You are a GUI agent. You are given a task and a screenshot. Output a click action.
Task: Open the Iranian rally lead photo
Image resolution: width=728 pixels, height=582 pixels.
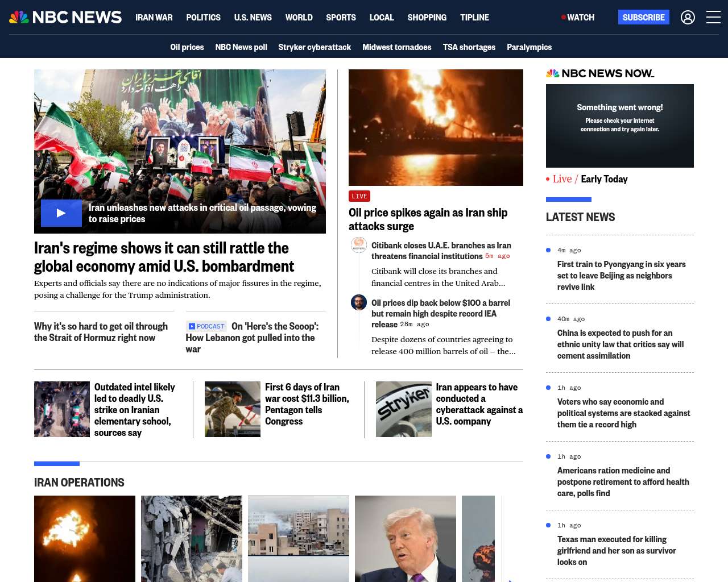pyautogui.click(x=180, y=151)
